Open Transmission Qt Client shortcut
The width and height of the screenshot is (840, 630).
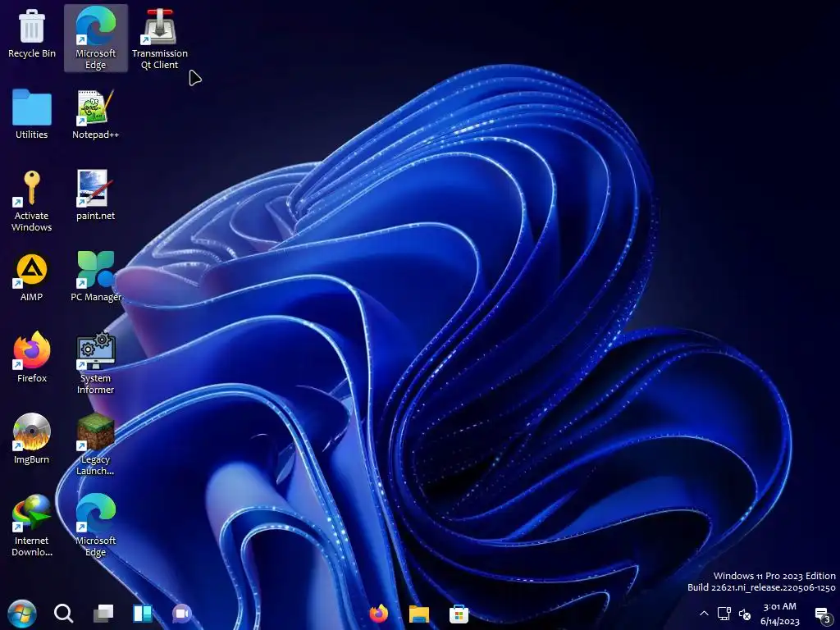[x=160, y=38]
